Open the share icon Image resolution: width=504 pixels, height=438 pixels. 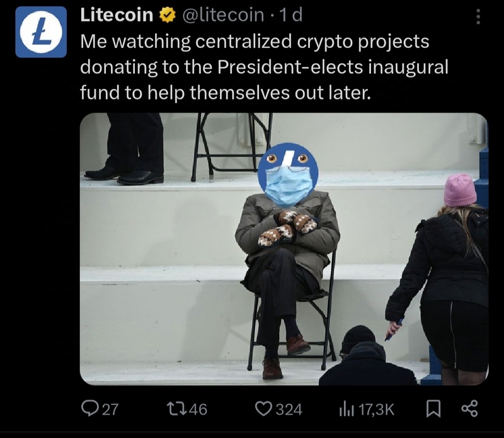click(469, 409)
